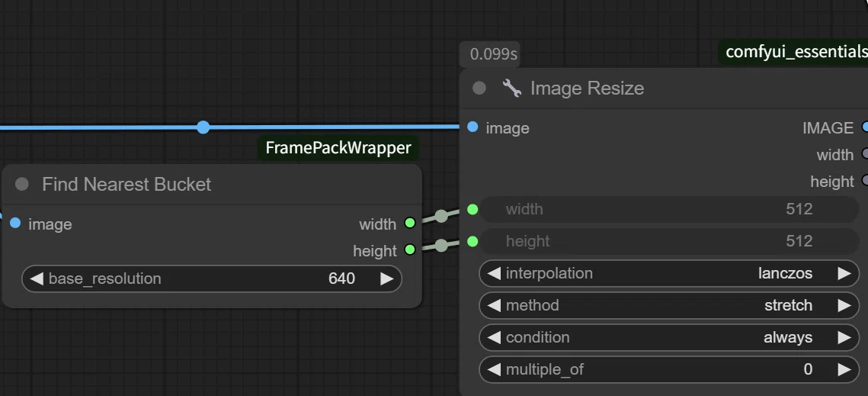Decrease multiple_of value with left arrow
868x396 pixels.
point(494,369)
